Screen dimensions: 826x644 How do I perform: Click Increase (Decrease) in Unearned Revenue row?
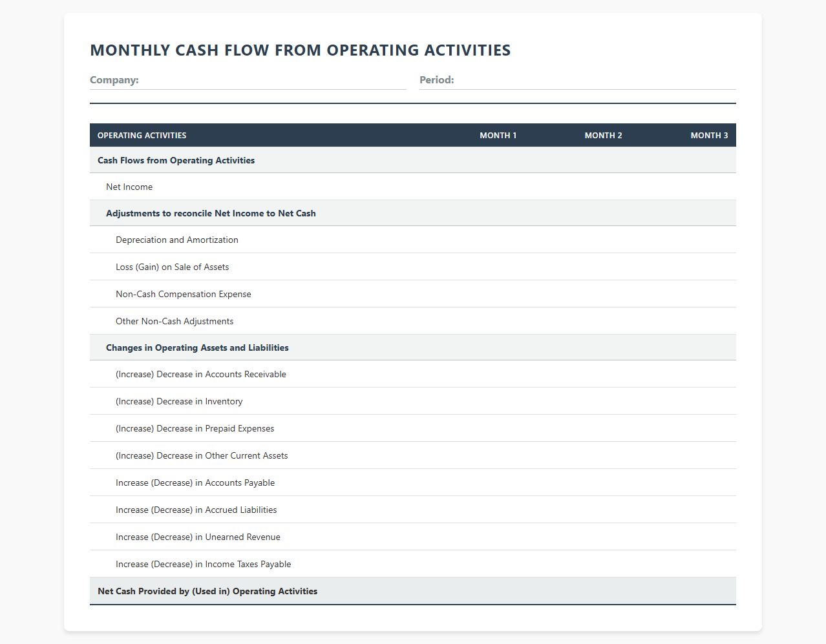point(413,537)
